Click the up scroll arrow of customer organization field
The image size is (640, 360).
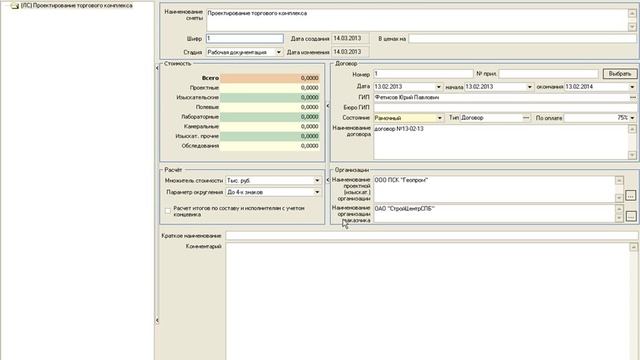619,209
